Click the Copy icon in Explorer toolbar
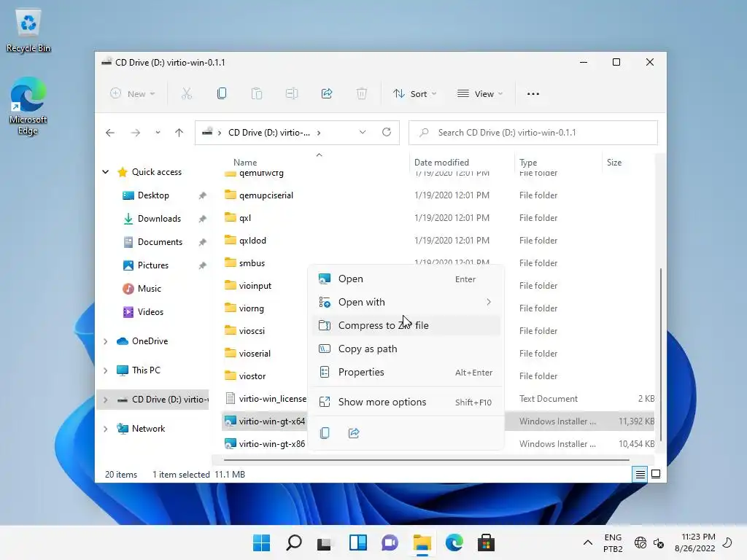This screenshot has height=560, width=747. pyautogui.click(x=222, y=94)
